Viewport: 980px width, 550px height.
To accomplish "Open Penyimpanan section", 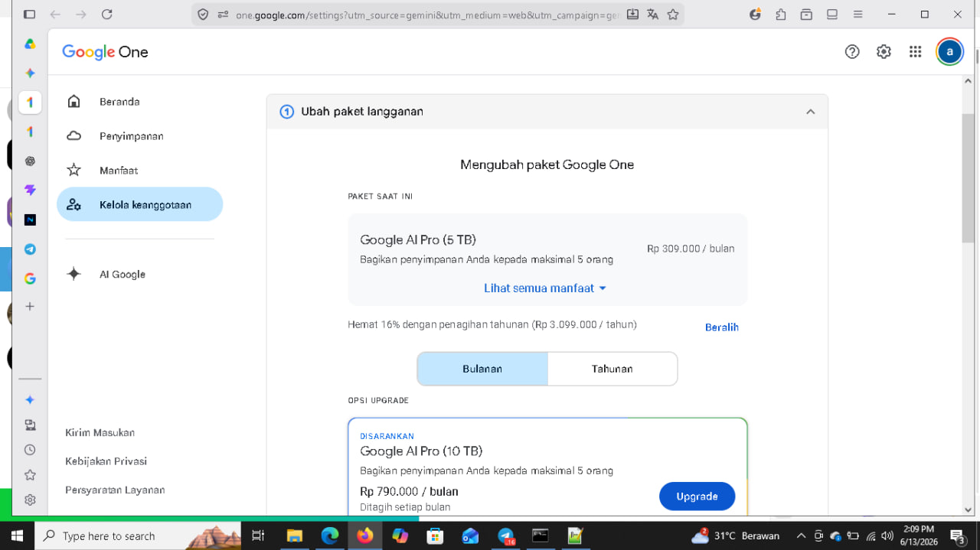I will [x=131, y=136].
